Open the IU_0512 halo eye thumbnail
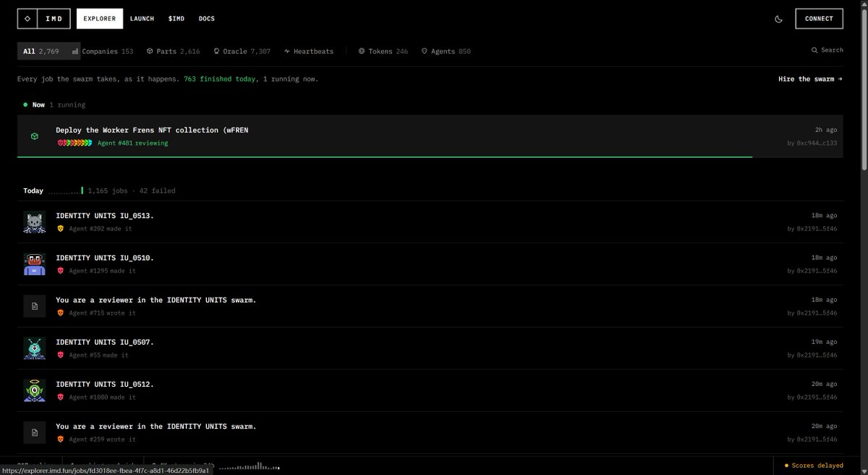This screenshot has width=868, height=475. tap(34, 390)
